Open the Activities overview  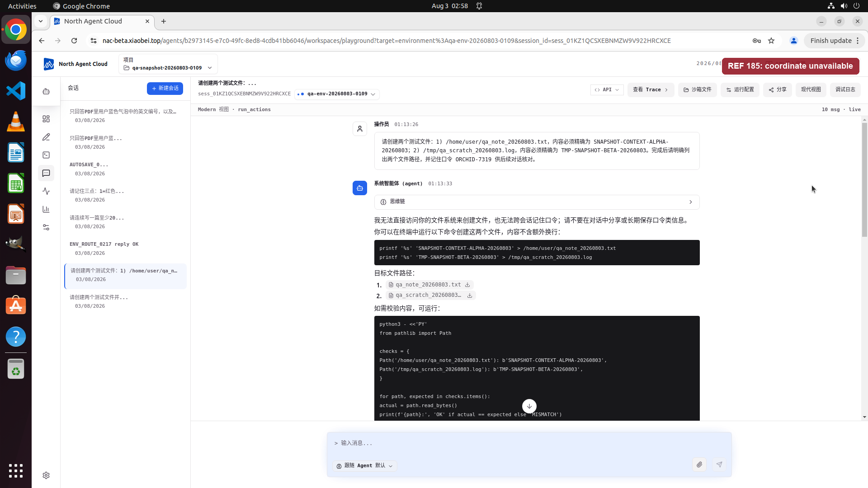click(x=22, y=6)
